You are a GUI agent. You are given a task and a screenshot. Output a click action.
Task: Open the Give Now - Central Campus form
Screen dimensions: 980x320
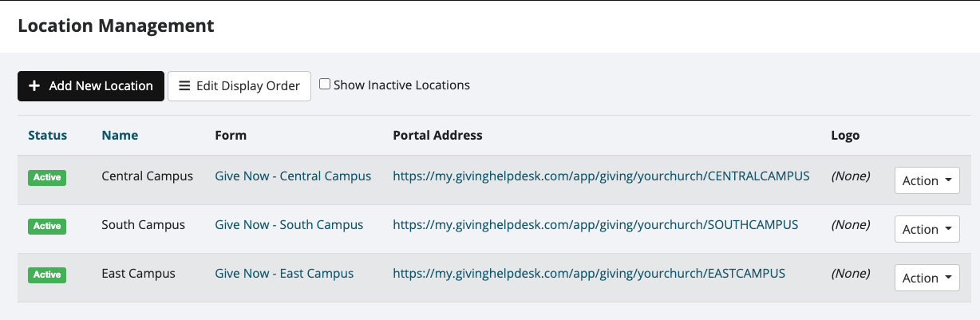[293, 176]
